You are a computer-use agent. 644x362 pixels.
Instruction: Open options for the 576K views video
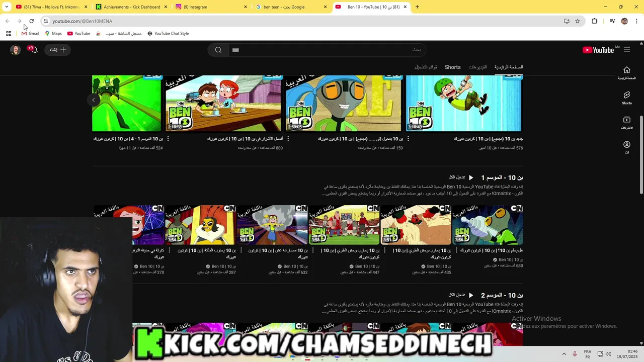pyautogui.click(x=407, y=139)
